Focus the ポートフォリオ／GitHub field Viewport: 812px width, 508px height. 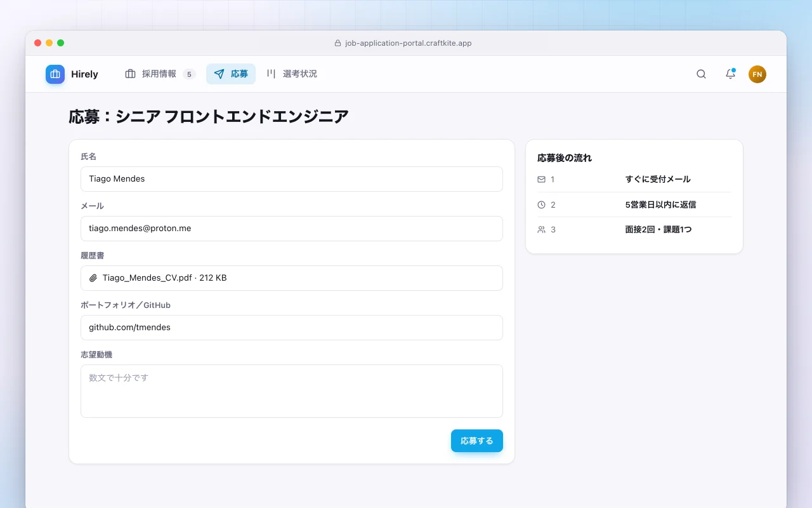(x=292, y=328)
